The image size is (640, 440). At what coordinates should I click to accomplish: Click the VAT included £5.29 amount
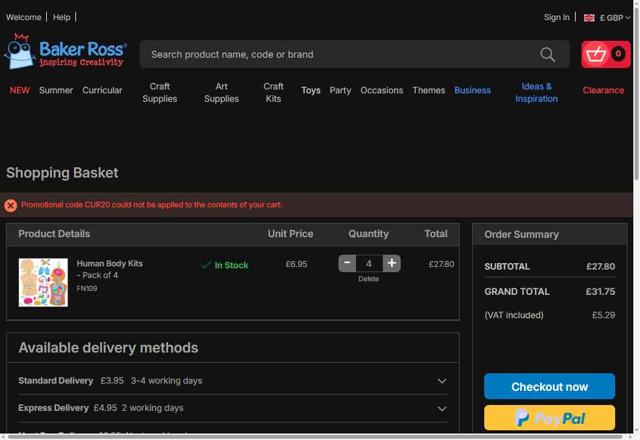[x=603, y=315]
